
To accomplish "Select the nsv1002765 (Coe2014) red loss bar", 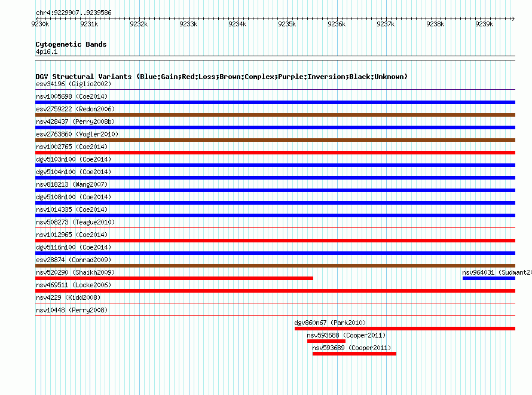I will (x=275, y=153).
